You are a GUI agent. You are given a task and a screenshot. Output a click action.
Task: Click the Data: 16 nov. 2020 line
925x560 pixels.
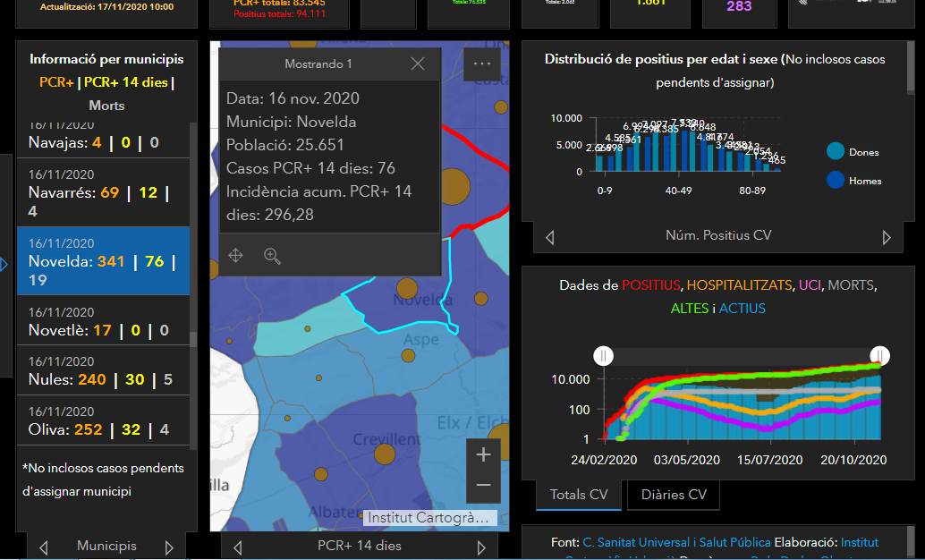point(293,98)
